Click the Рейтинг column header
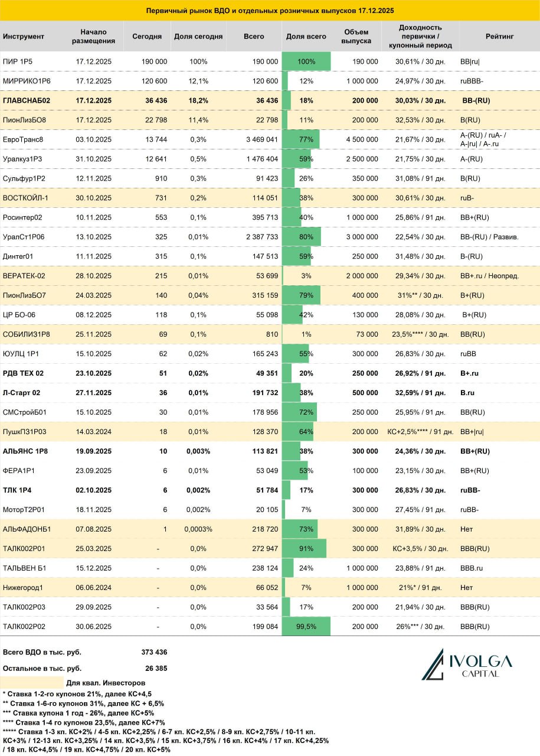Viewport: 540px width, 756px height. click(x=499, y=37)
